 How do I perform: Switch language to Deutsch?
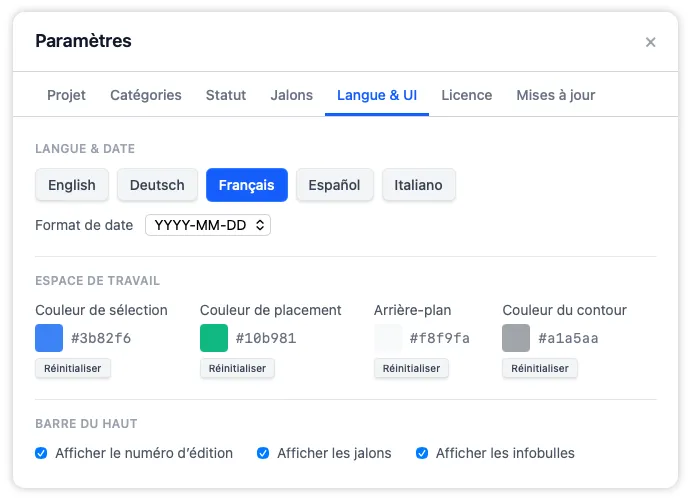[157, 185]
